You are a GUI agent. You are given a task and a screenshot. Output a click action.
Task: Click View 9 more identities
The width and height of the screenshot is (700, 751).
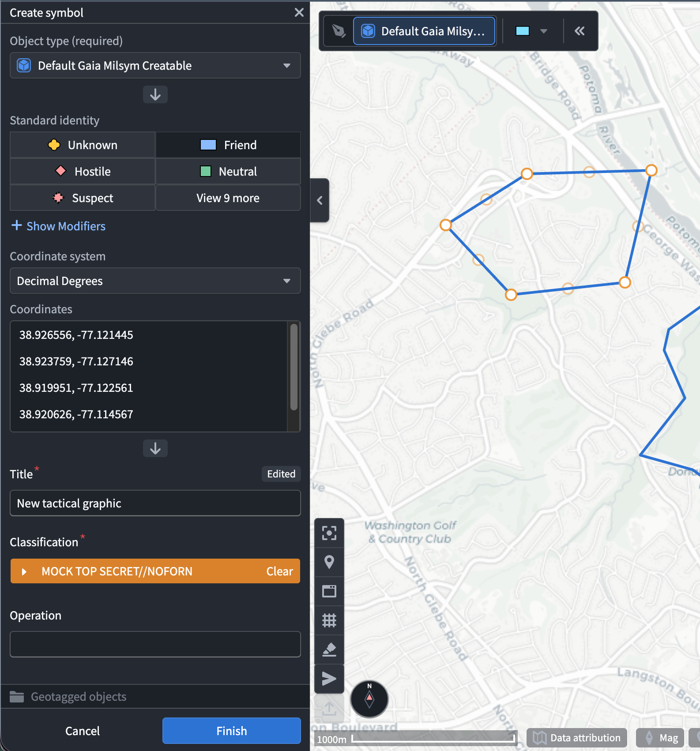228,198
